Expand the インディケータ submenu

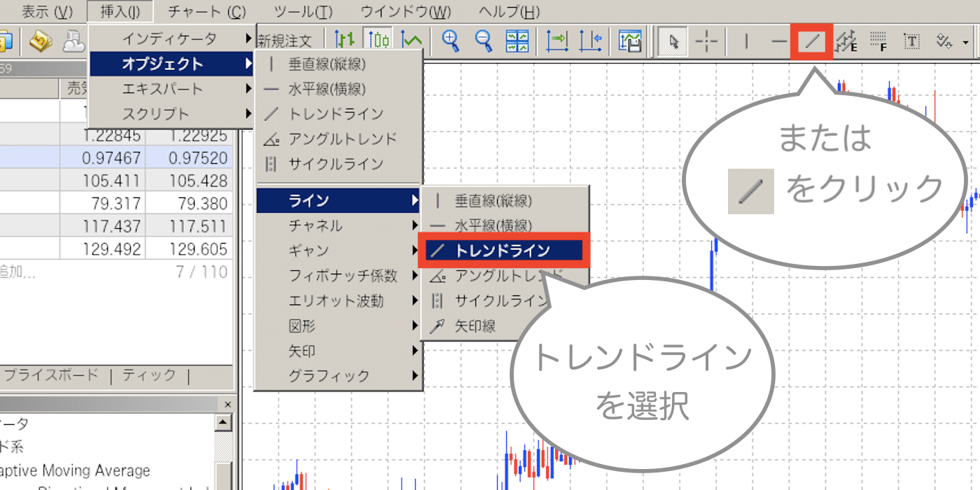tap(171, 38)
